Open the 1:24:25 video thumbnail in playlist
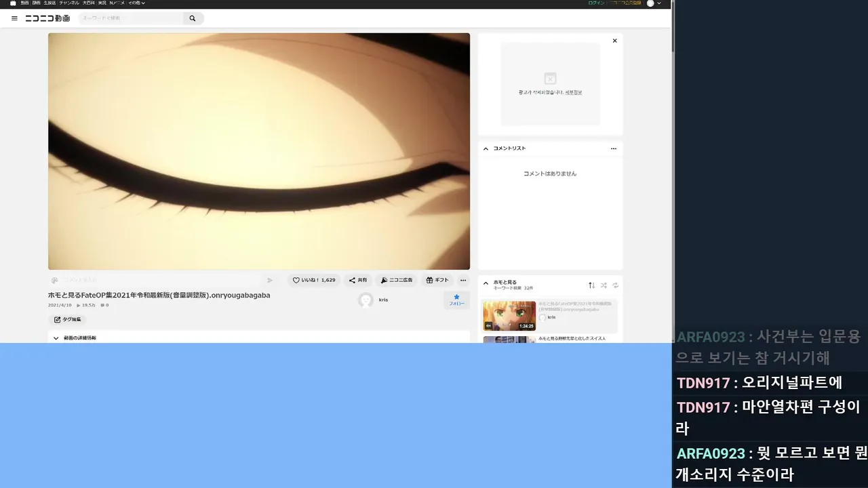868x488 pixels. [x=509, y=316]
